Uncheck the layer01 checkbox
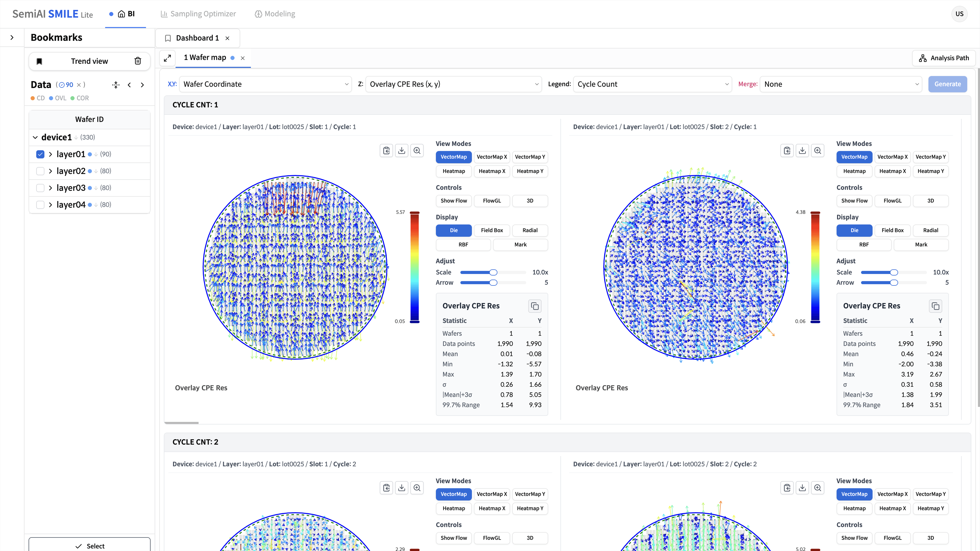 coord(40,154)
